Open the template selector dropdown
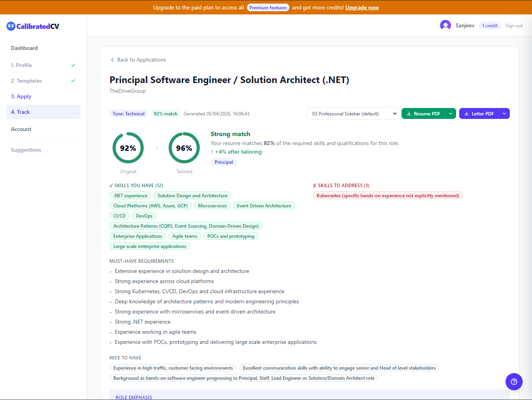This screenshot has height=400, width=532. [352, 113]
